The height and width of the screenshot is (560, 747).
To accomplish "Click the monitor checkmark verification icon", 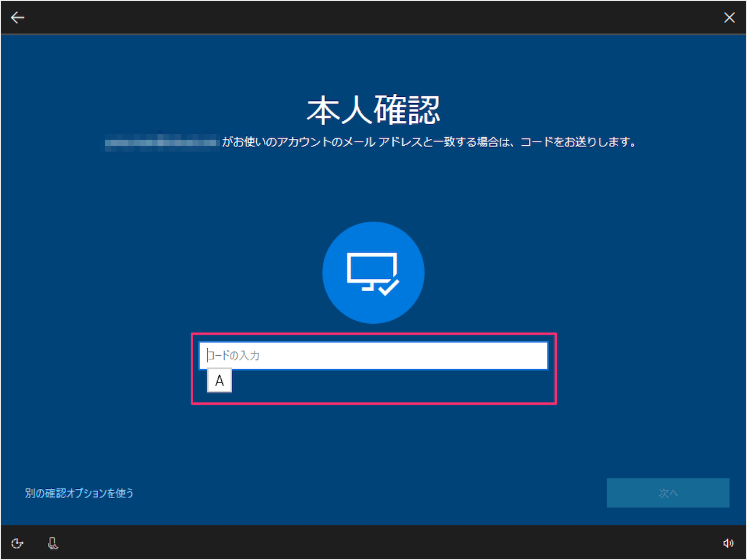I will [x=373, y=272].
